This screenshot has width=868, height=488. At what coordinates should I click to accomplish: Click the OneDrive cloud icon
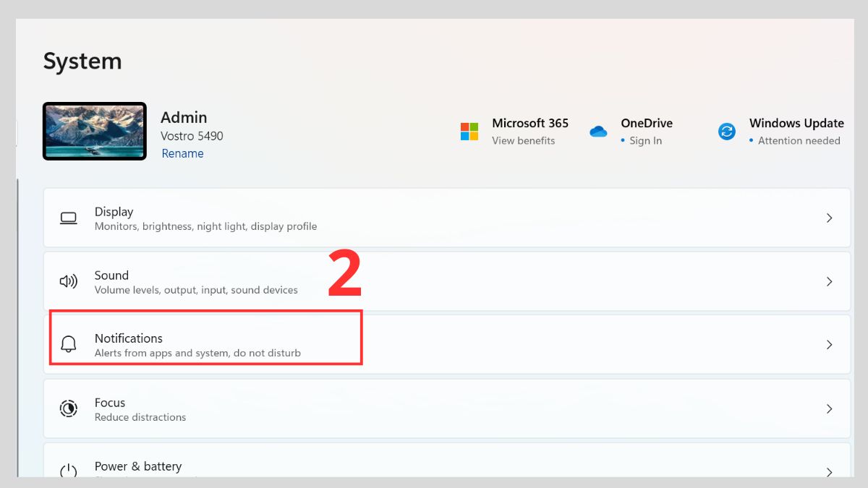[x=598, y=132]
